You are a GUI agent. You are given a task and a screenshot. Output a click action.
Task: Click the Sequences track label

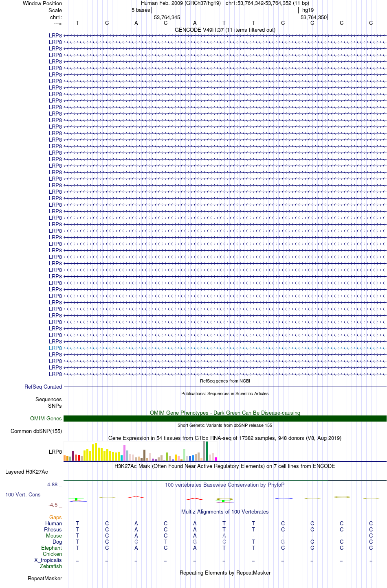pos(48,400)
